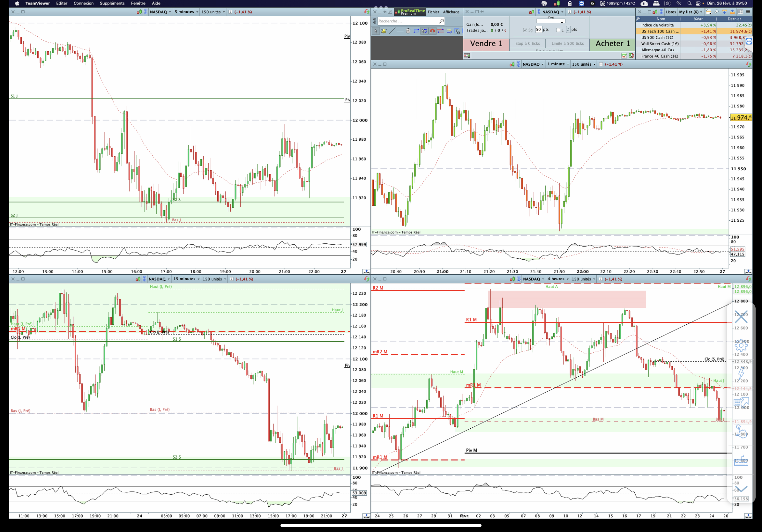Open the Affichage menu
762x532 pixels.
(x=451, y=12)
